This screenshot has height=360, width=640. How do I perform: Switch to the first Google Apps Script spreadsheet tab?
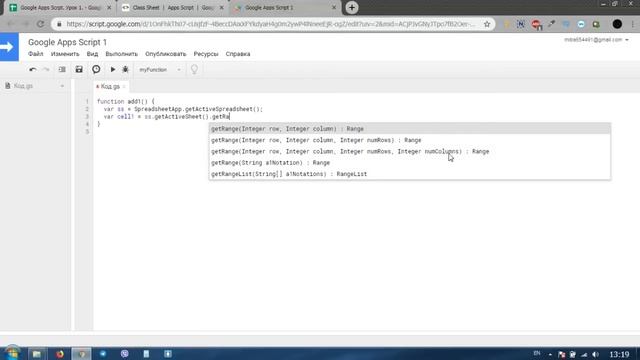pos(60,8)
